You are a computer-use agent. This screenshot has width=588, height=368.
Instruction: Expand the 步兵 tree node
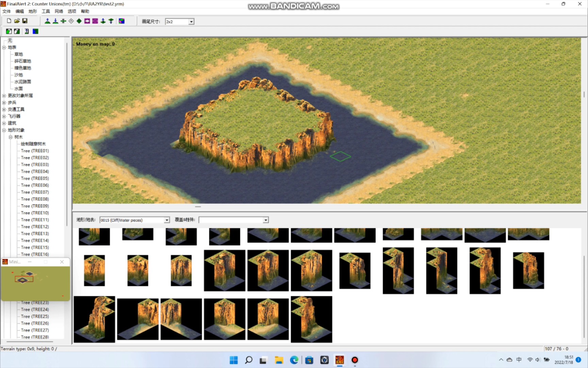pyautogui.click(x=4, y=103)
